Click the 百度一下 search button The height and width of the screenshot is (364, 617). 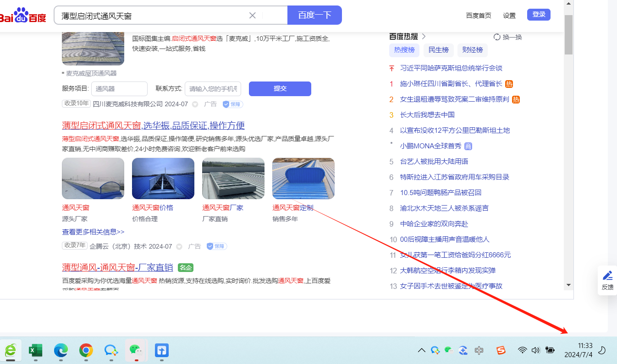point(314,15)
